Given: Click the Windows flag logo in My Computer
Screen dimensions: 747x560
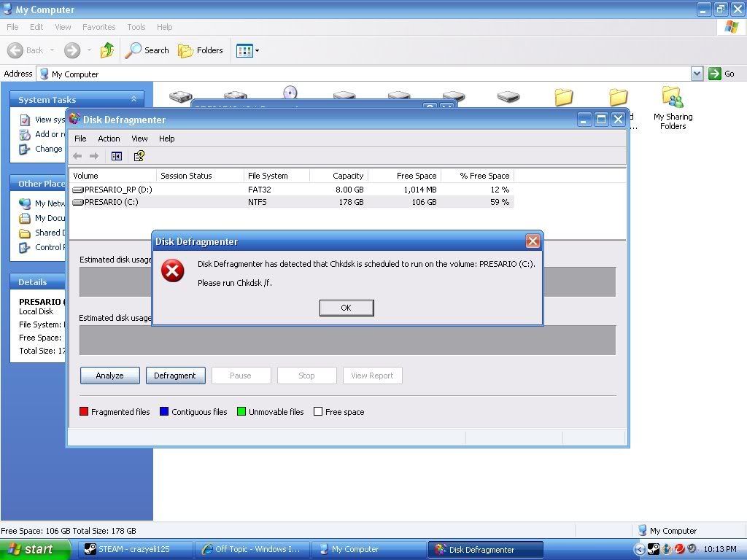Looking at the screenshot, I should tap(731, 27).
